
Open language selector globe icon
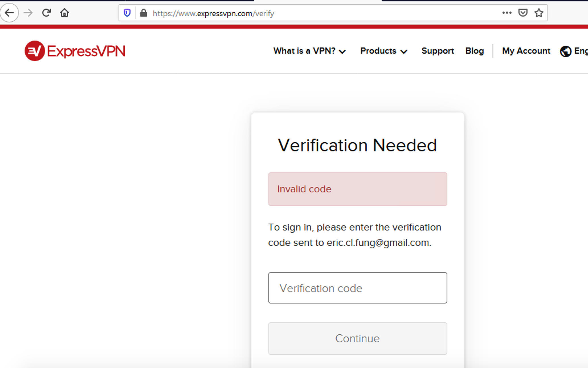(565, 51)
